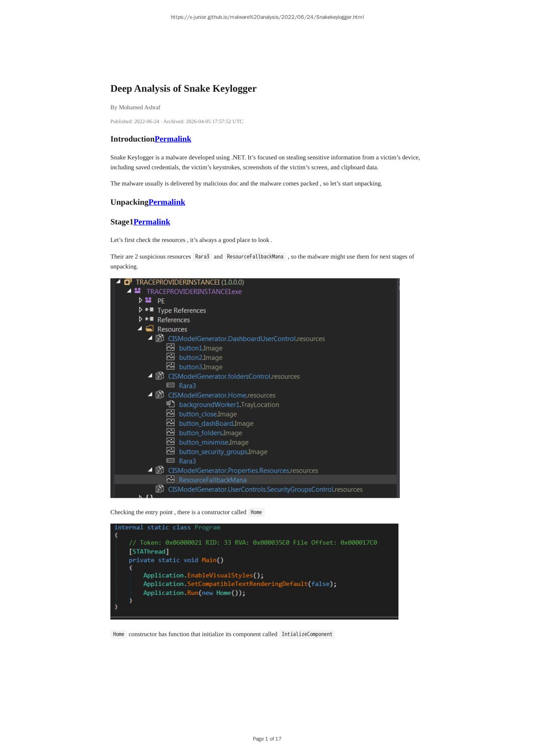Click the page URL at the top
This screenshot has height=756, width=535.
coord(267,17)
